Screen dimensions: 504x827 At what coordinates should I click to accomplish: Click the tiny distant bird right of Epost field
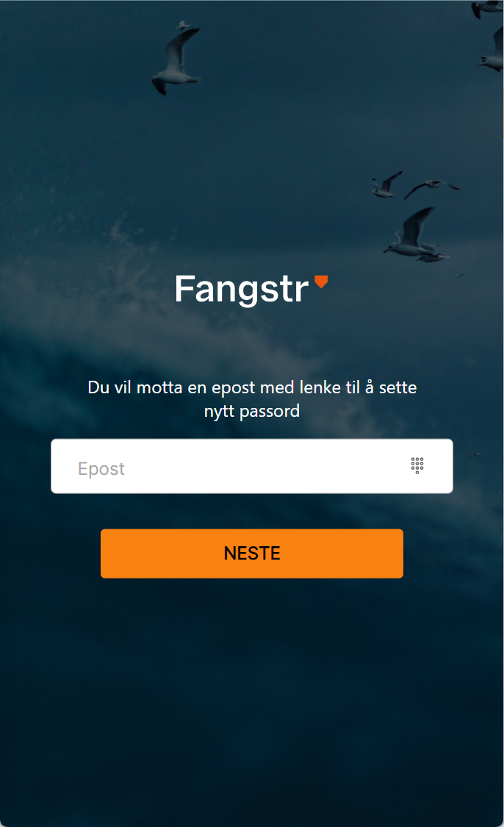point(475,454)
